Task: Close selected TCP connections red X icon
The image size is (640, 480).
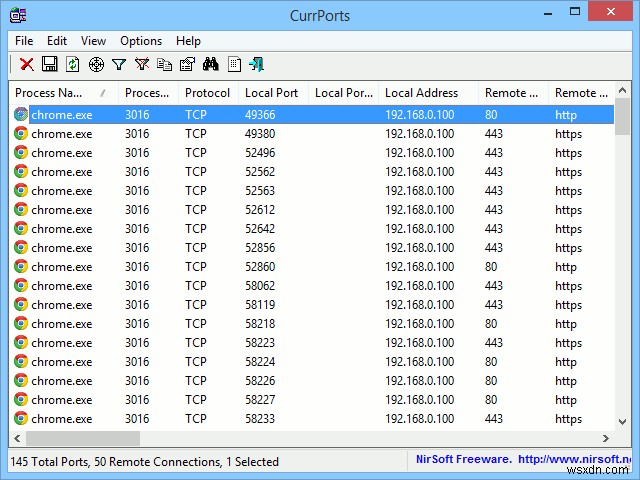Action: tap(27, 64)
